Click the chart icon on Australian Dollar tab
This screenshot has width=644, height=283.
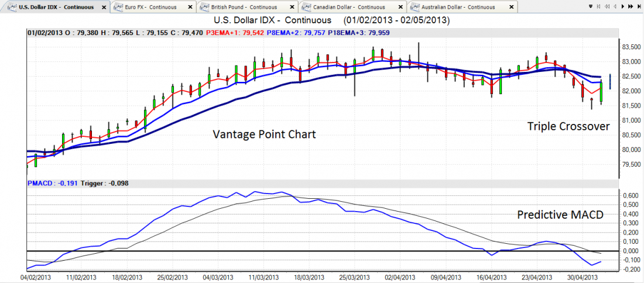[x=415, y=7]
